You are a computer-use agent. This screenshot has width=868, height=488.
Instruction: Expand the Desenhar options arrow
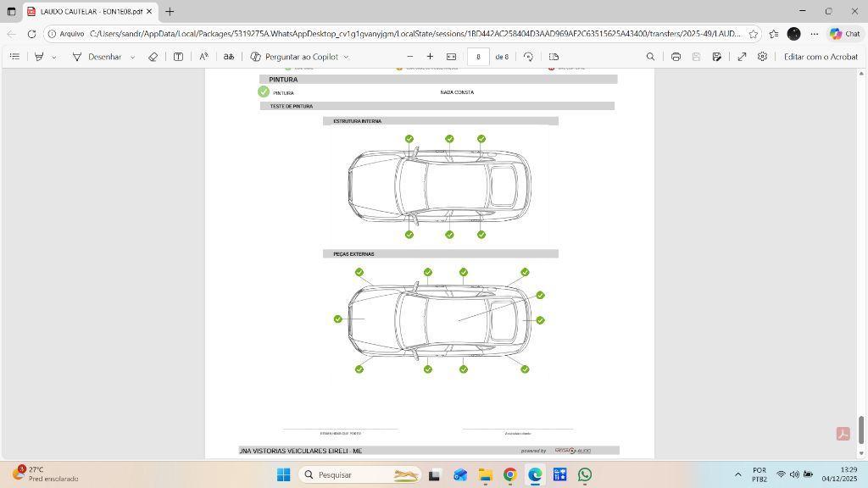[x=131, y=57]
